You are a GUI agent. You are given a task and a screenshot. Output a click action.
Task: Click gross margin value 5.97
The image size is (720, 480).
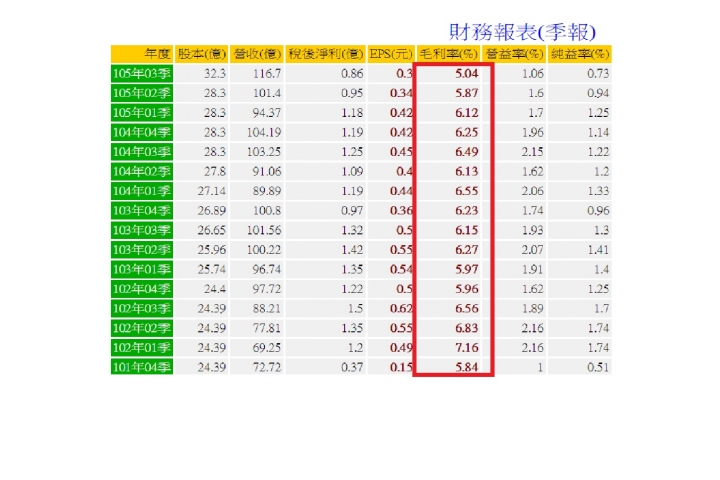[467, 270]
